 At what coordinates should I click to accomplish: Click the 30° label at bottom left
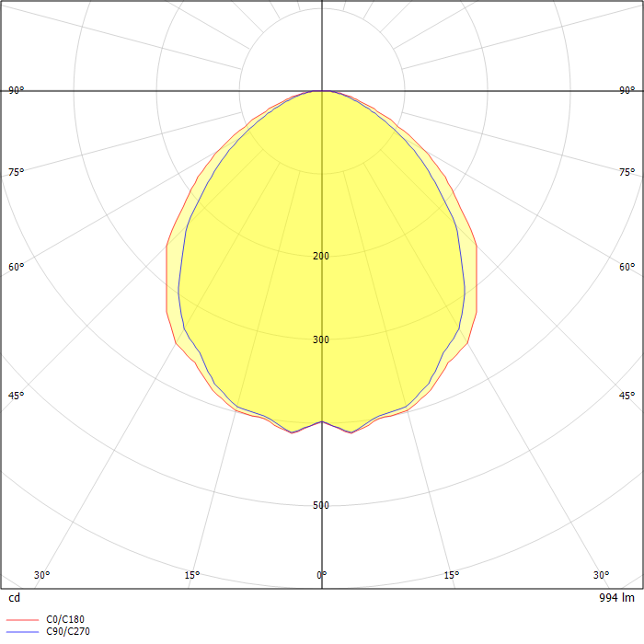[42, 575]
